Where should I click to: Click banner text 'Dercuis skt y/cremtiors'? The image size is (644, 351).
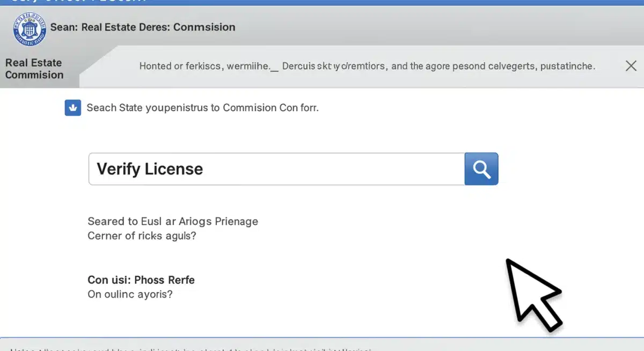point(333,67)
